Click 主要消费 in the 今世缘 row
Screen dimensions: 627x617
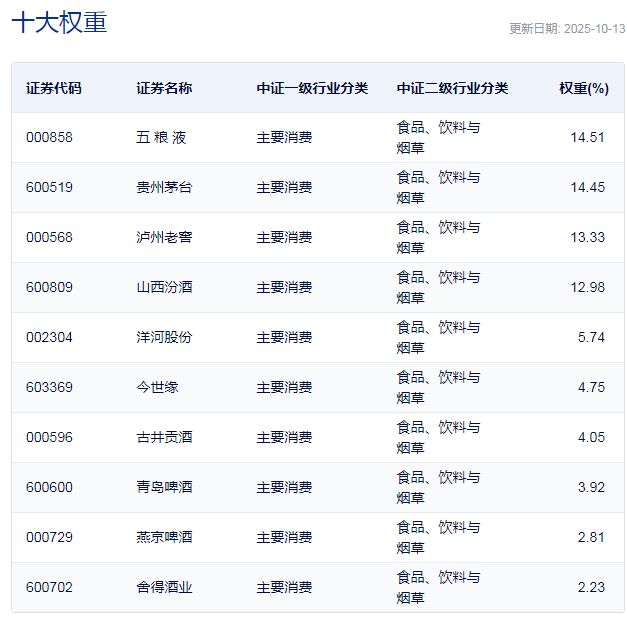284,387
